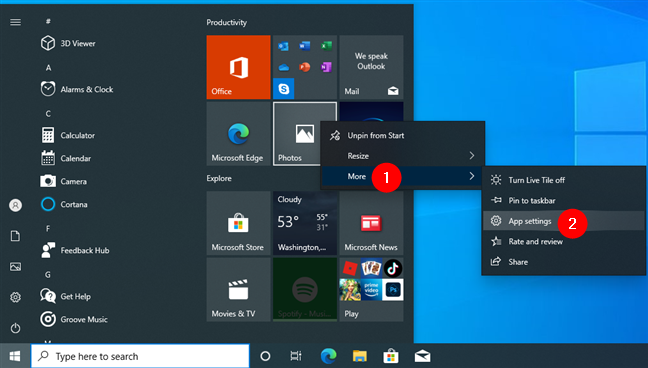The width and height of the screenshot is (648, 368).
Task: Click the Windows Start button
Action: point(15,356)
